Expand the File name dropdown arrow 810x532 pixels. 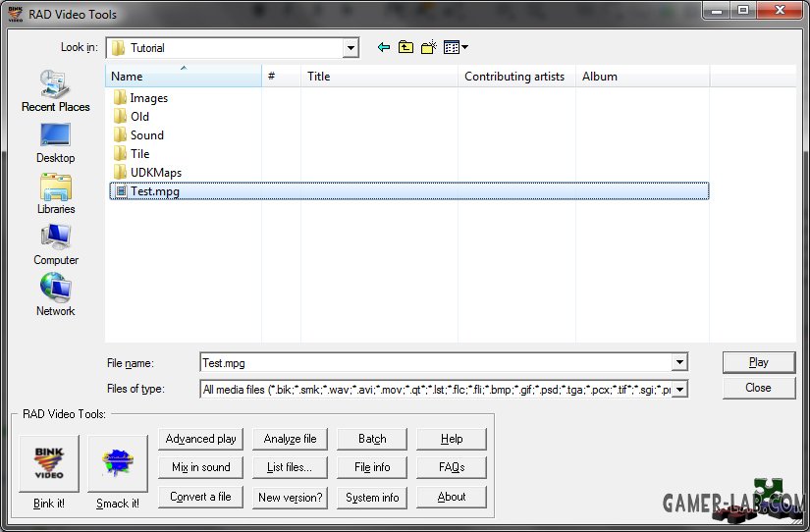pos(679,362)
